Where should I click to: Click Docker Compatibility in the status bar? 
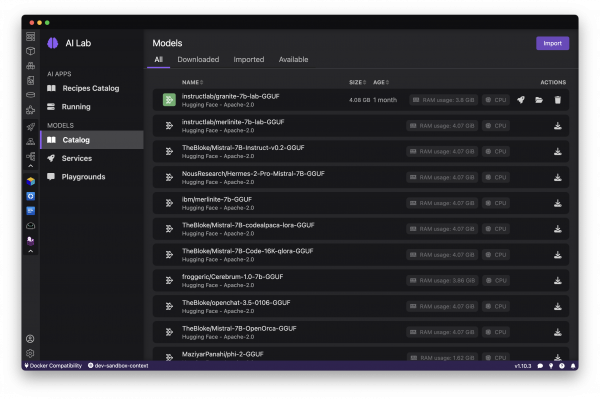pos(53,366)
